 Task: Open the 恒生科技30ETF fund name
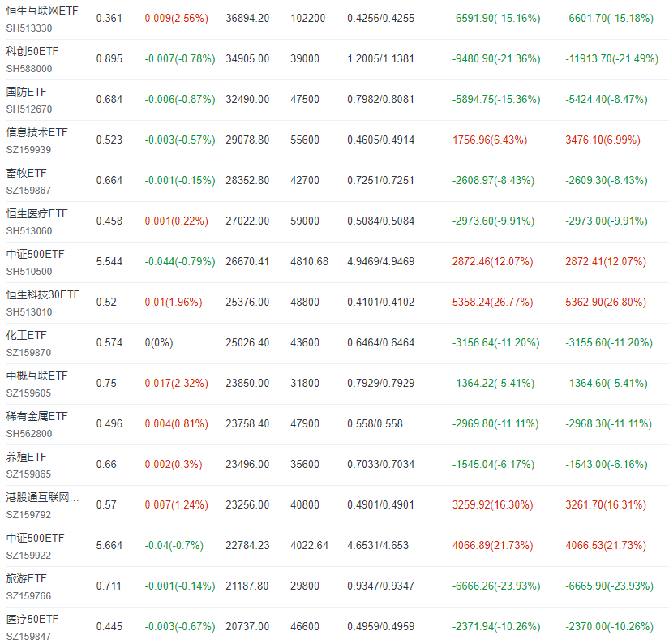tap(43, 294)
